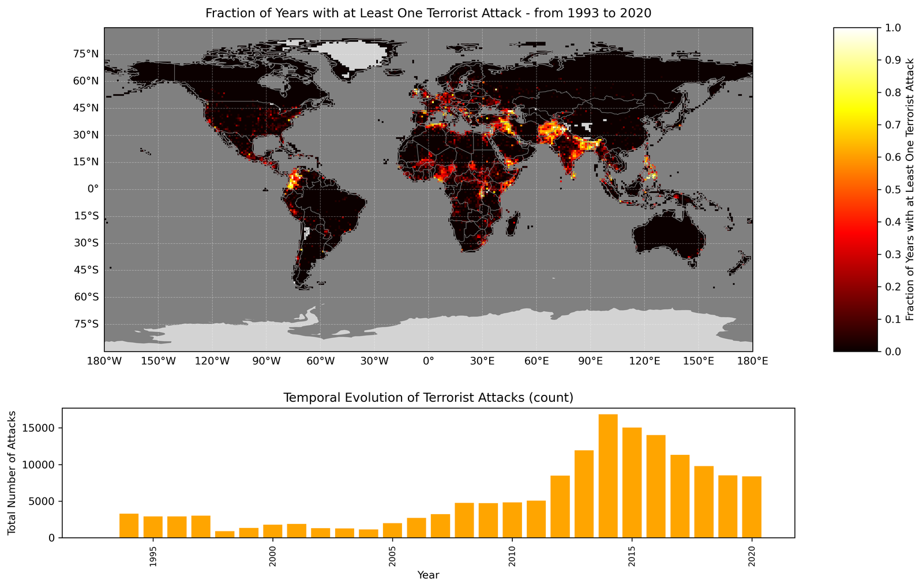Pick the "90°W" longitude label
The image size is (923, 588).
click(x=267, y=361)
